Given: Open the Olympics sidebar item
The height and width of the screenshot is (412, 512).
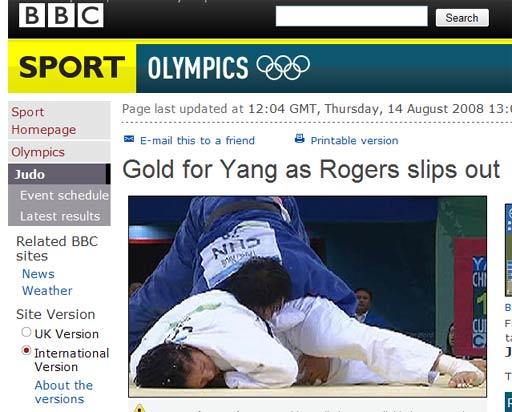Looking at the screenshot, I should (38, 152).
